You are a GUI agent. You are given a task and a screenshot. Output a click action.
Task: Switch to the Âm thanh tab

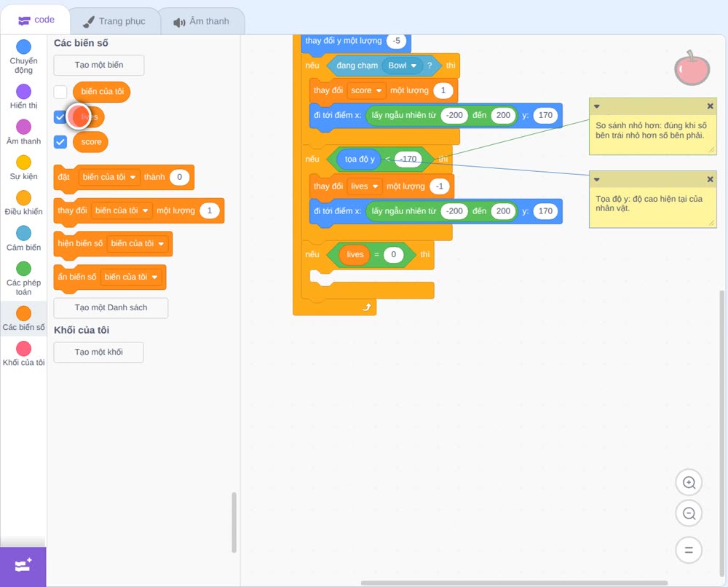(x=202, y=21)
